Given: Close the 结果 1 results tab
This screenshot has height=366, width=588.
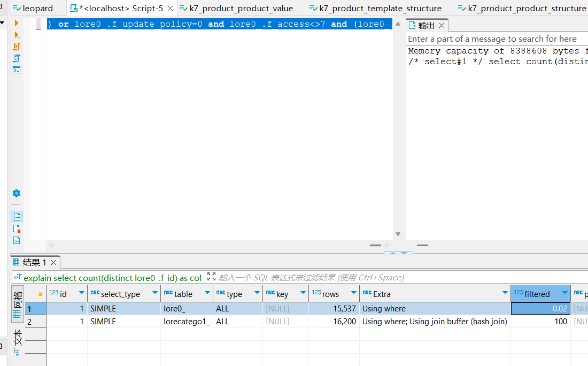Looking at the screenshot, I should (54, 262).
